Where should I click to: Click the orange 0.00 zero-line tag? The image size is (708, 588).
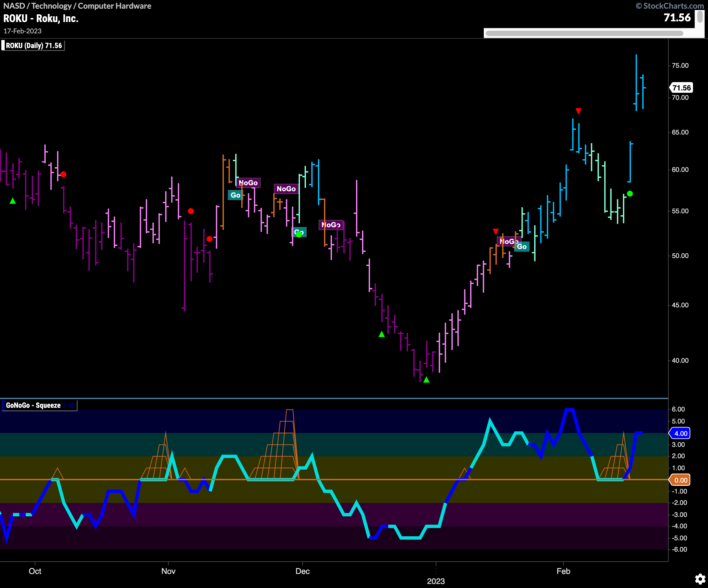(680, 480)
